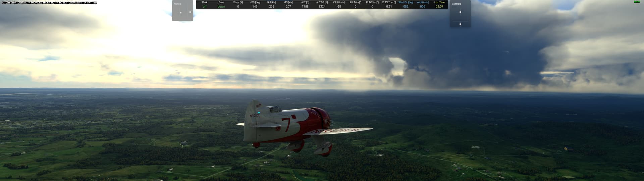The width and height of the screenshot is (644, 181).
Task: Select the VS [ft/min] readout
Action: [x=339, y=6]
